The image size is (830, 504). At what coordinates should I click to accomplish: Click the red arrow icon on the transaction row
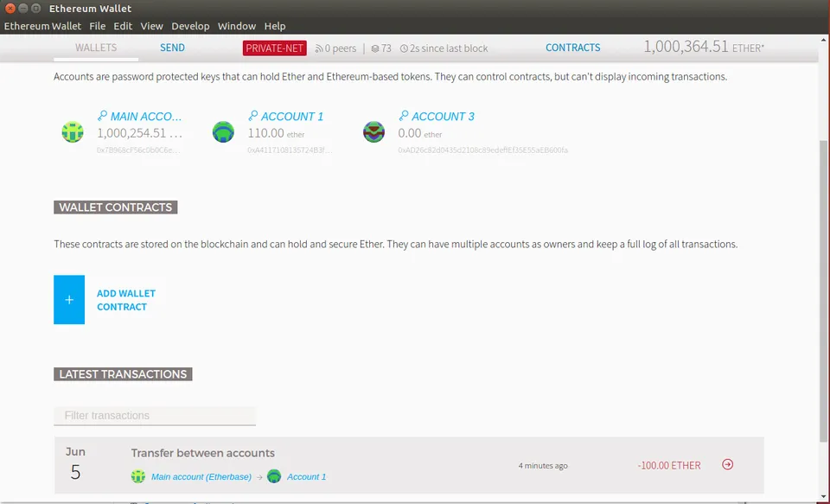tap(728, 464)
